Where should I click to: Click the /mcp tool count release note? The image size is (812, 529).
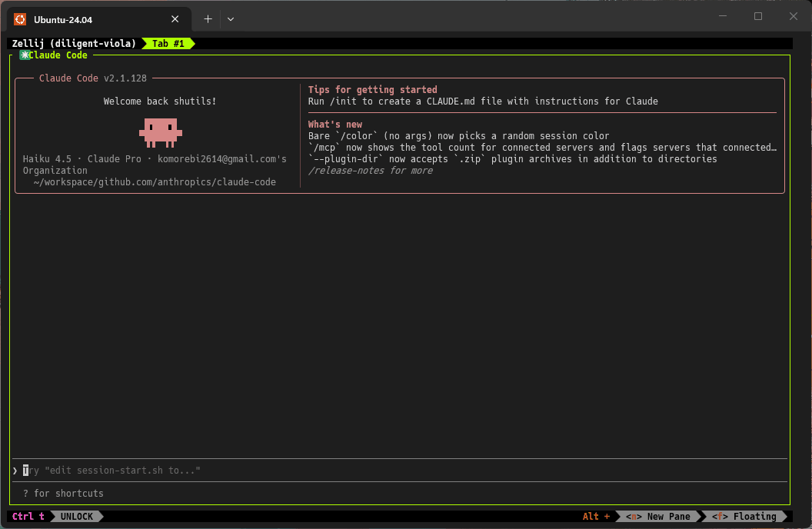click(542, 148)
